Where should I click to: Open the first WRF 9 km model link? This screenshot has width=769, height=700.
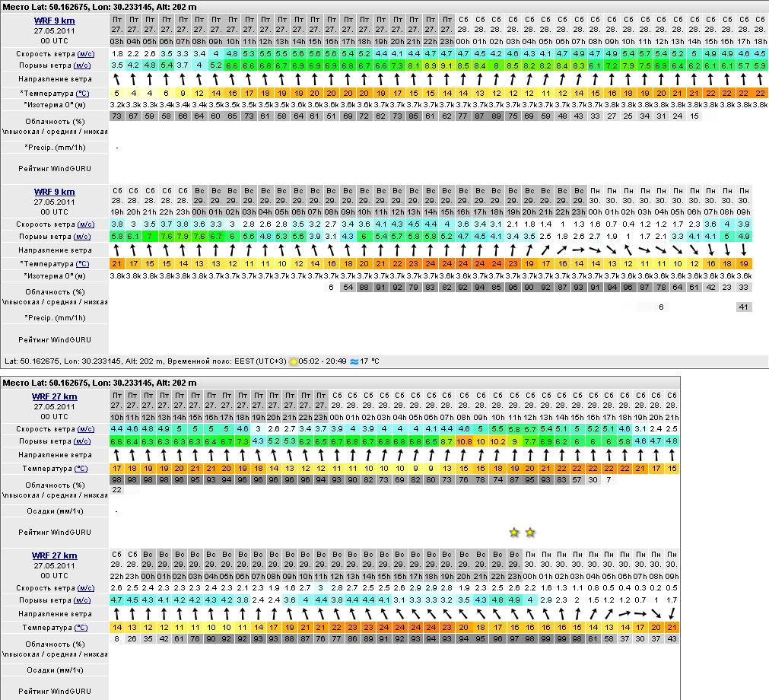click(54, 21)
